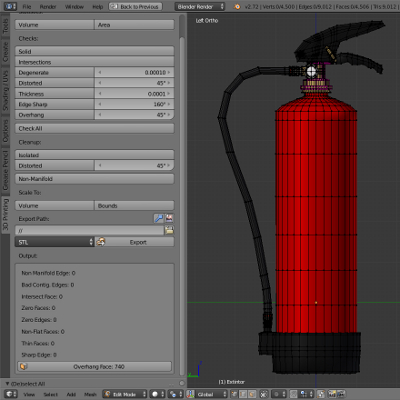
Task: Click the export path text field
Action: coord(89,230)
